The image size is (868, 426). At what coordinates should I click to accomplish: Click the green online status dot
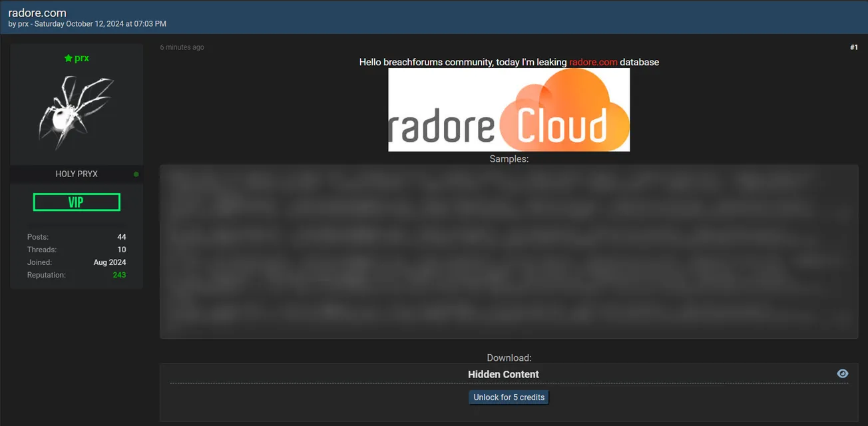point(136,174)
